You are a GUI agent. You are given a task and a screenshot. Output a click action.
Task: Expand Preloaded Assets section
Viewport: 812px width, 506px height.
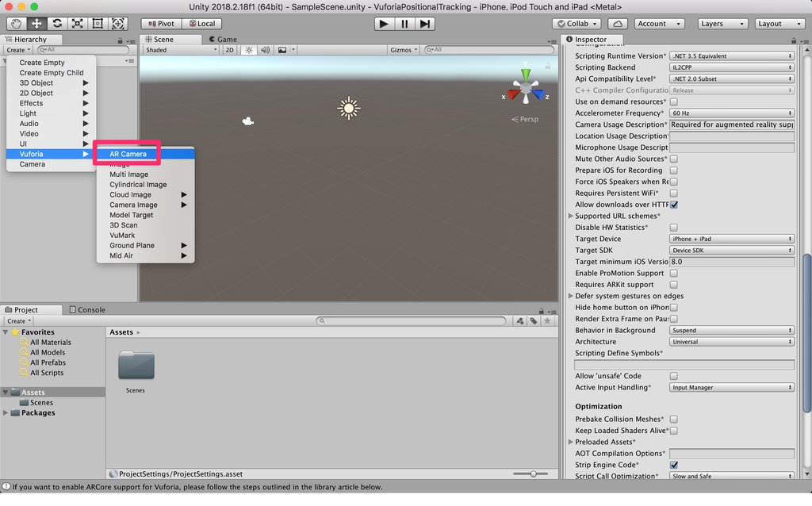[x=571, y=442]
